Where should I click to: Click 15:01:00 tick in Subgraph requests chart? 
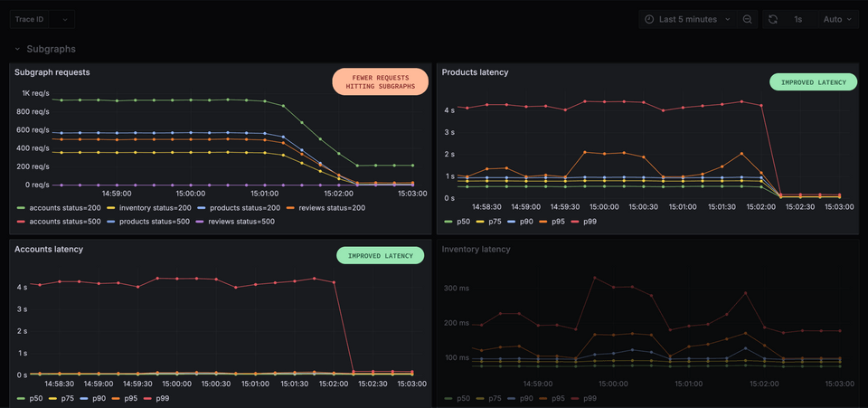(x=264, y=194)
